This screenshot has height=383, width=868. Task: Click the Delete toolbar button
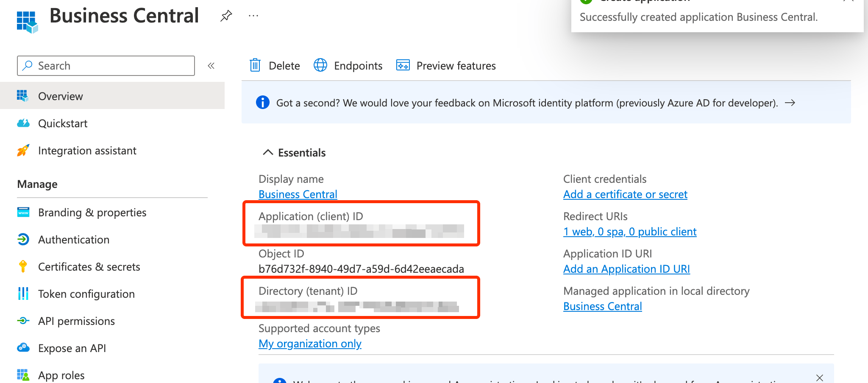tap(275, 65)
